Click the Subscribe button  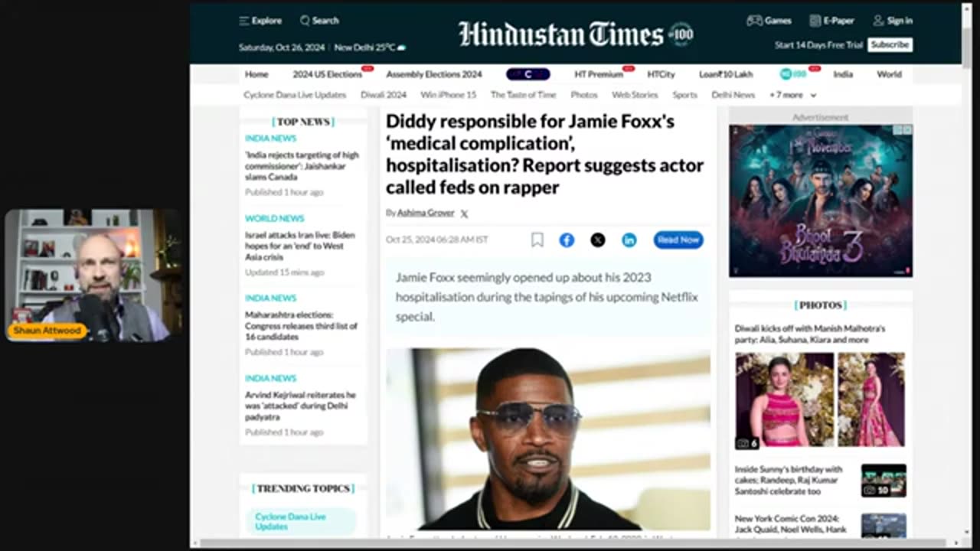(x=890, y=44)
